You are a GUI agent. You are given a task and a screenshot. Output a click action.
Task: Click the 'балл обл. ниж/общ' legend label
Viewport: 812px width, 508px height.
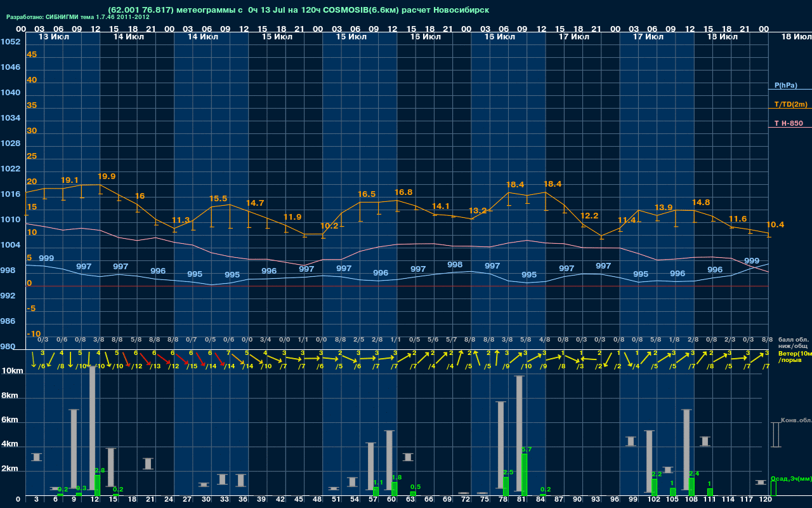pyautogui.click(x=792, y=343)
